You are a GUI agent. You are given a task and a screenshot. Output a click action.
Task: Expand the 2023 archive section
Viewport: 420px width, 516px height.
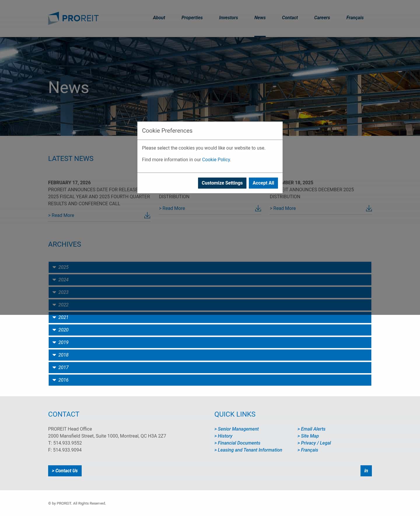210,292
